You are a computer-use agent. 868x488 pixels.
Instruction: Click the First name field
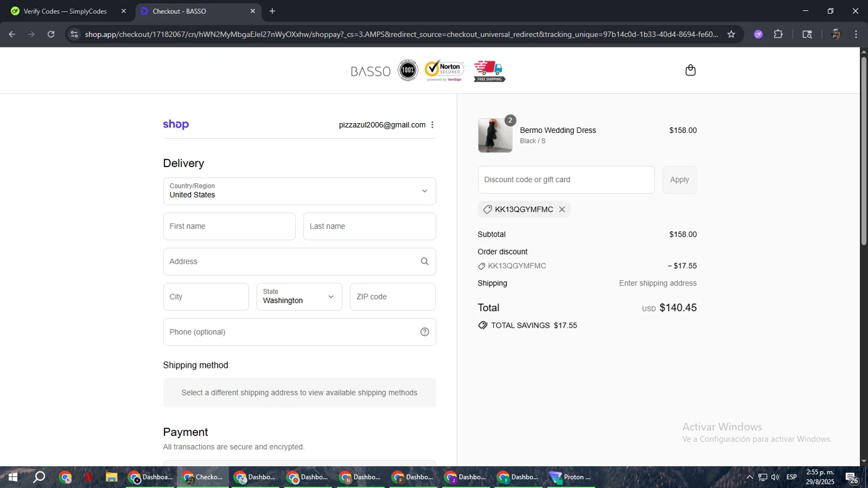pyautogui.click(x=229, y=226)
